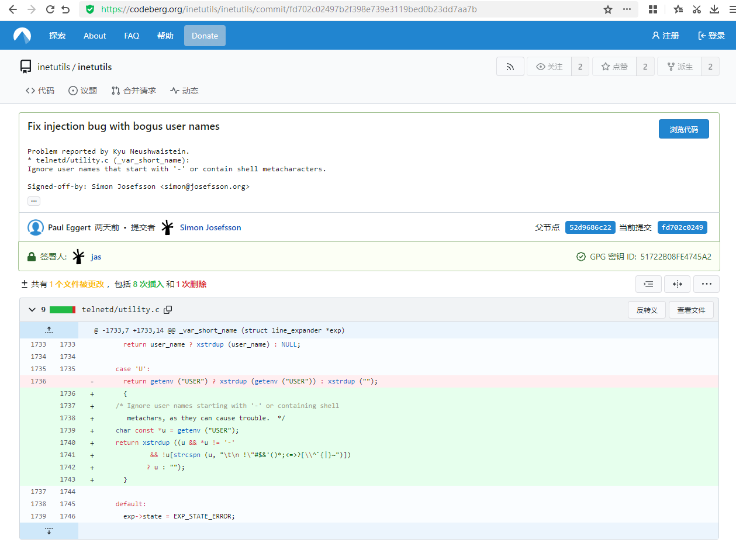The image size is (736, 560).
Task: Copy the telnetd/utility.c file path
Action: tap(168, 310)
